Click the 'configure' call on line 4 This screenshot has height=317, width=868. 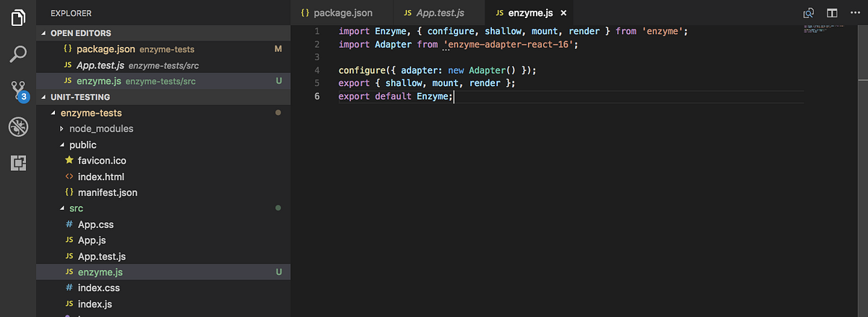point(362,70)
